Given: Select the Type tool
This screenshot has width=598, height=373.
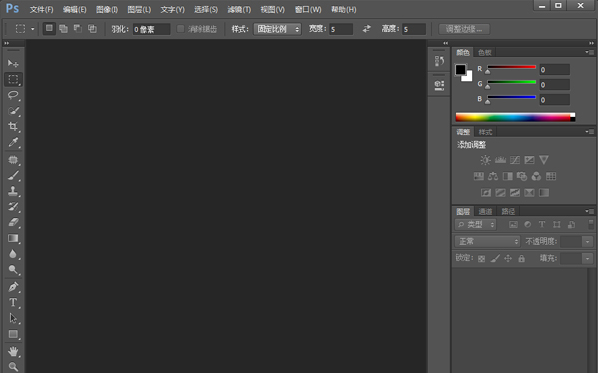Looking at the screenshot, I should (13, 302).
